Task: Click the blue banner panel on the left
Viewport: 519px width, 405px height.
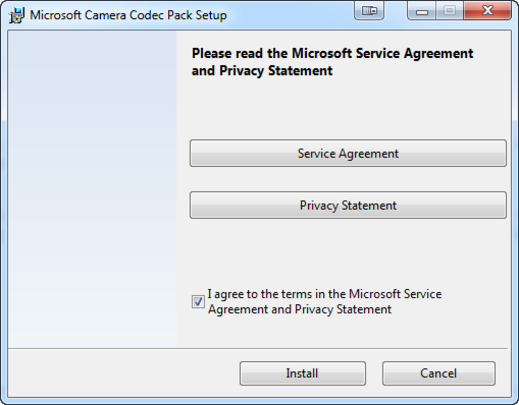Action: [x=92, y=189]
